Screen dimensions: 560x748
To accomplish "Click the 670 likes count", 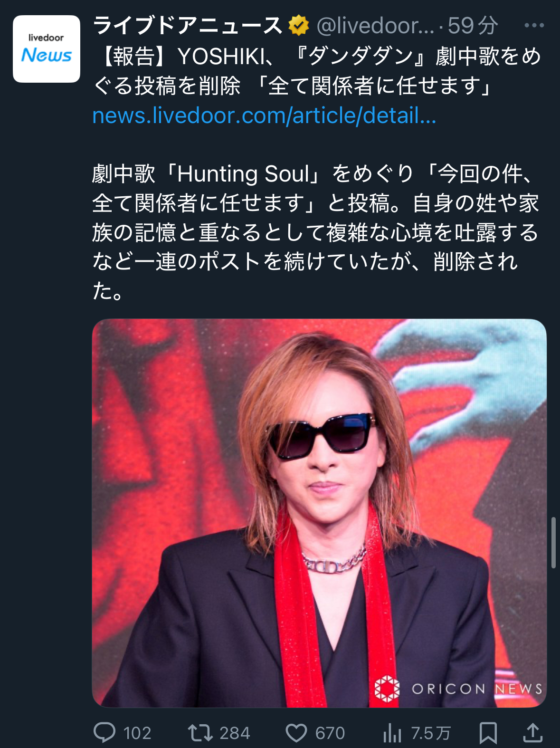I will click(x=330, y=733).
